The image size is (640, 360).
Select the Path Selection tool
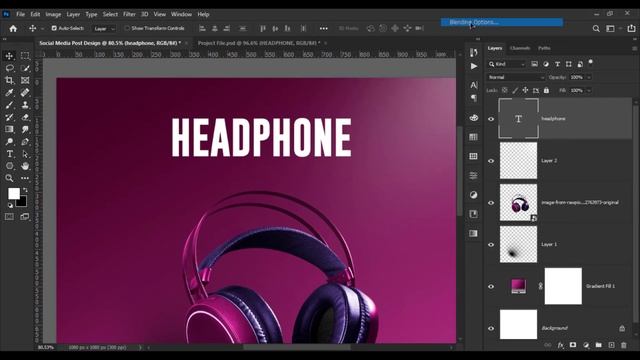pyautogui.click(x=25, y=154)
